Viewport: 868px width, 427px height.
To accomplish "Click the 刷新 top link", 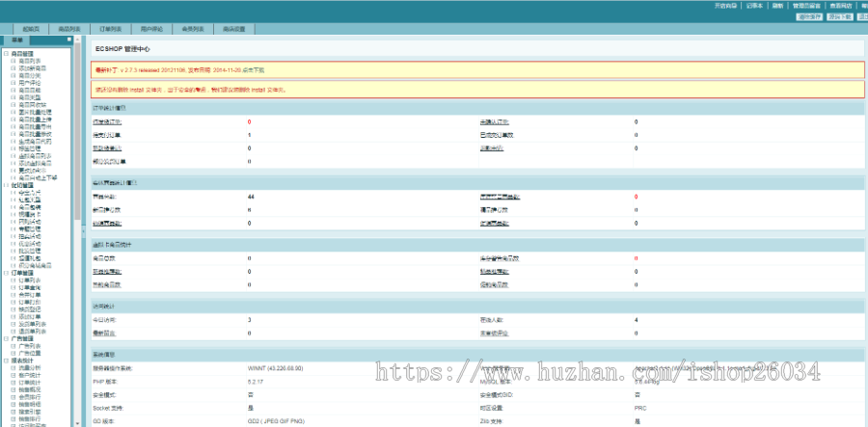I will (777, 6).
